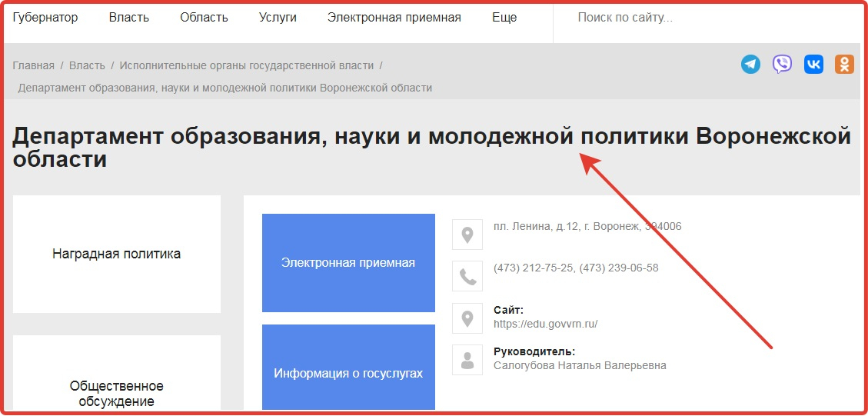Click the person icon beside Руководитель
Image resolution: width=868 pixels, height=416 pixels.
click(467, 359)
